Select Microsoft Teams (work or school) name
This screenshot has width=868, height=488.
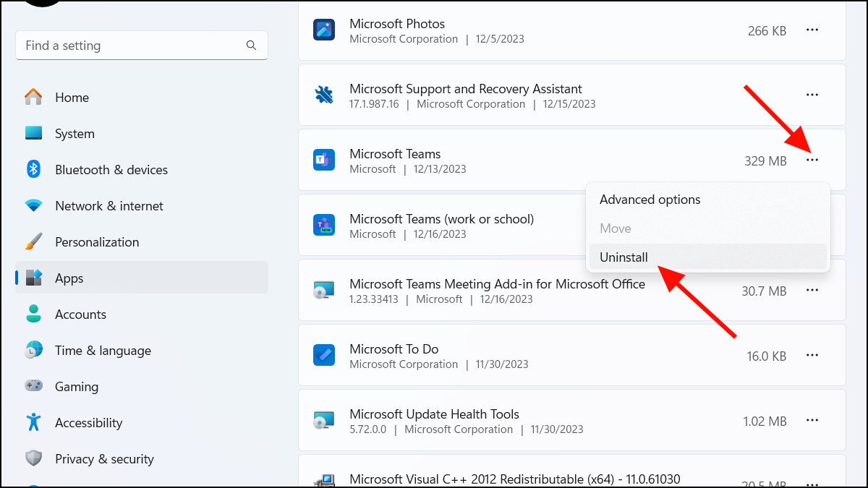click(x=441, y=219)
